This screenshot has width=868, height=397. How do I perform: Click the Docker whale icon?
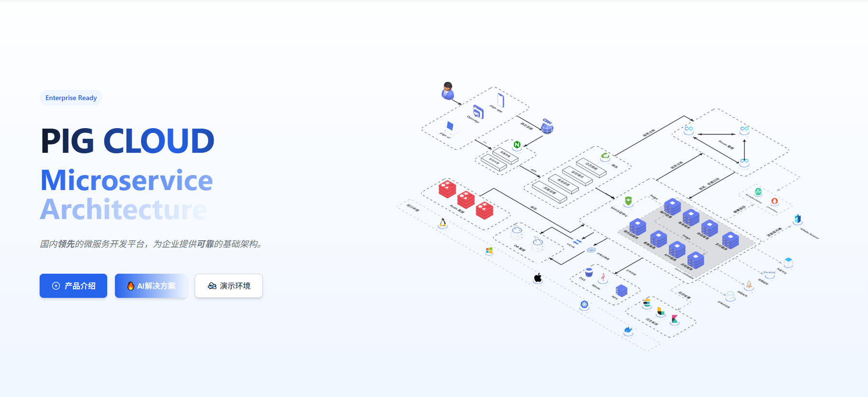tap(628, 331)
